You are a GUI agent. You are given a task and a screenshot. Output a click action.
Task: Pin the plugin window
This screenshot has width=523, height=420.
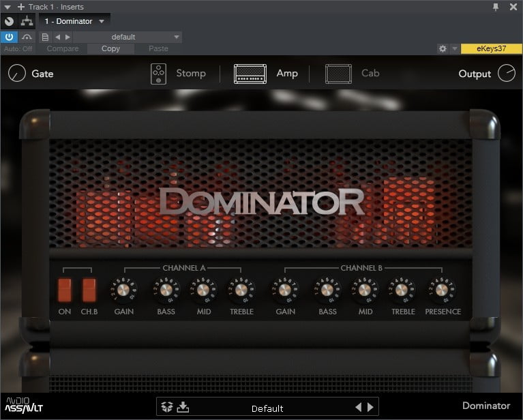point(496,7)
